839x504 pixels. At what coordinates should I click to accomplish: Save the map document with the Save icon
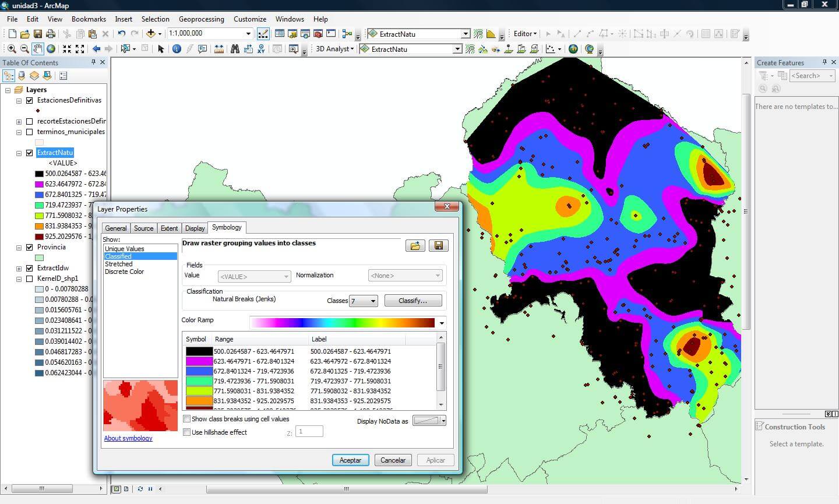(x=37, y=33)
